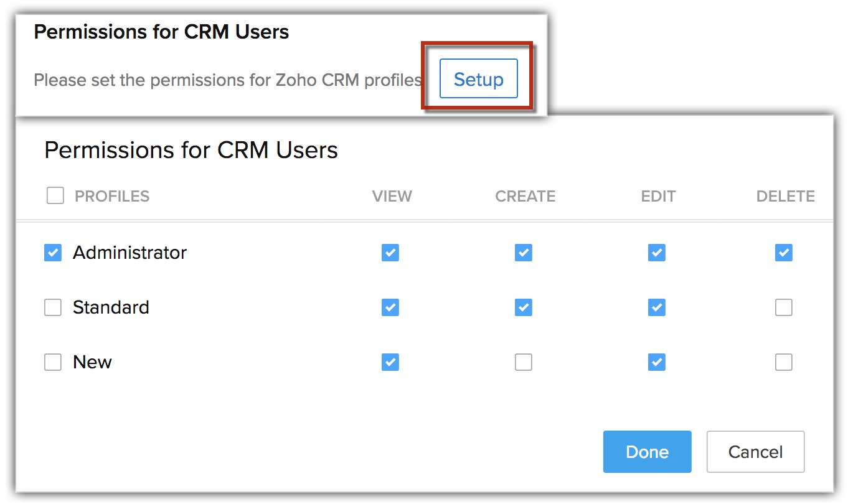Select the New profile checkbox
Screen dimensions: 853x504
click(53, 362)
